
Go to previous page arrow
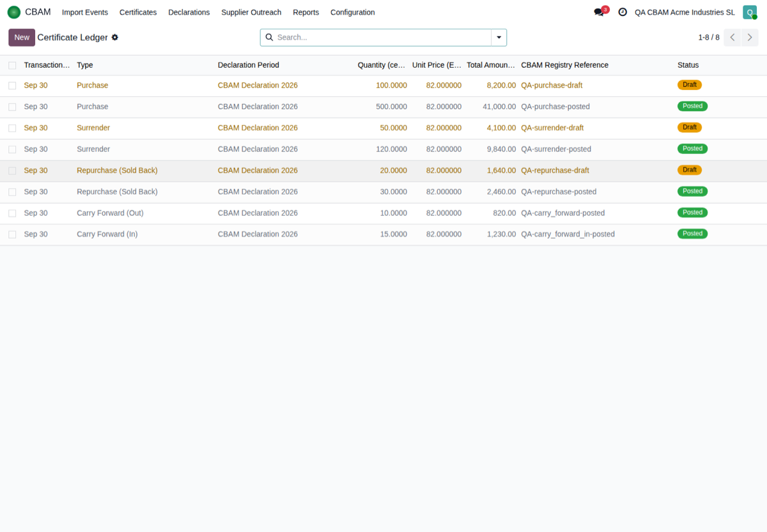(x=732, y=38)
